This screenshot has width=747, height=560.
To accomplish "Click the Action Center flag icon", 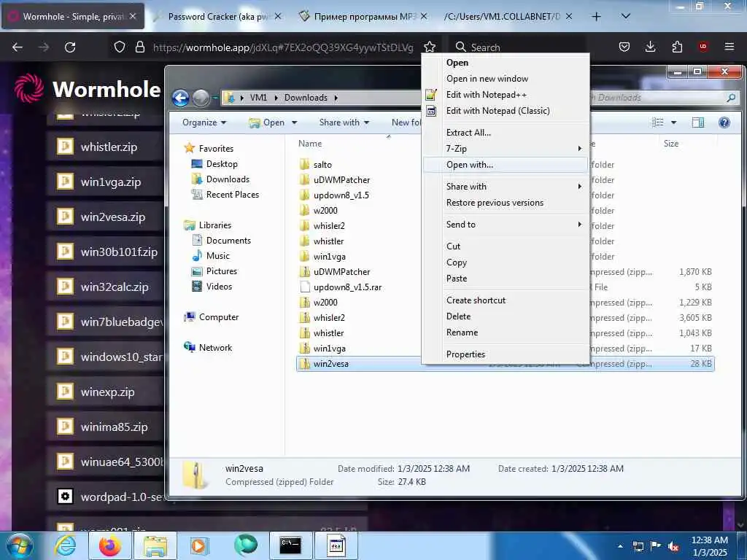I will (656, 546).
